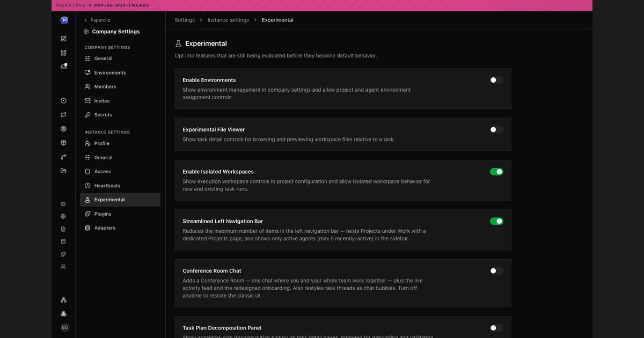Screen dimensions: 644x338
Task: Open the inbox icon with notification dot
Action: coord(63,67)
